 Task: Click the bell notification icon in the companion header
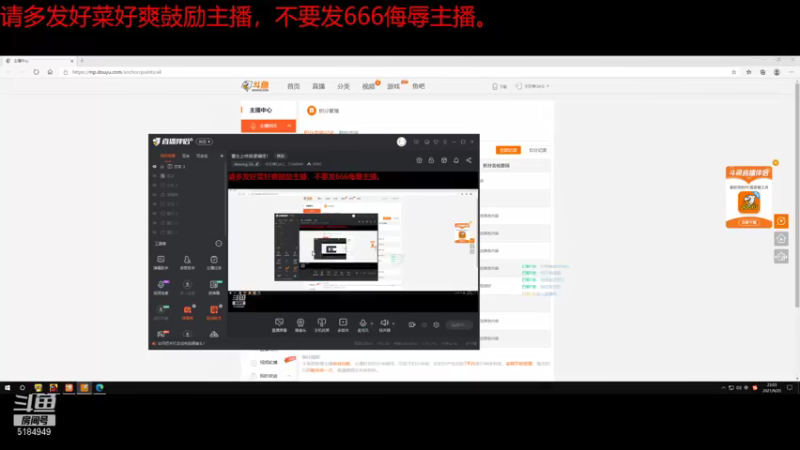tap(456, 160)
